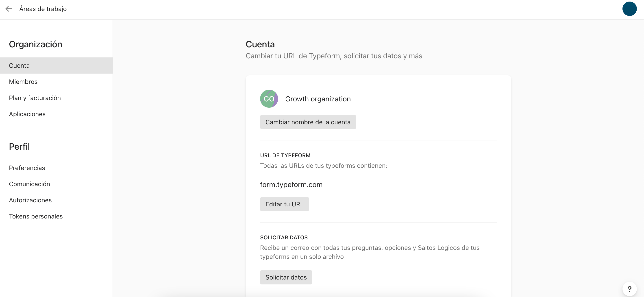This screenshot has height=297, width=644.
Task: Go to Áreas de trabajo
Action: click(x=43, y=9)
